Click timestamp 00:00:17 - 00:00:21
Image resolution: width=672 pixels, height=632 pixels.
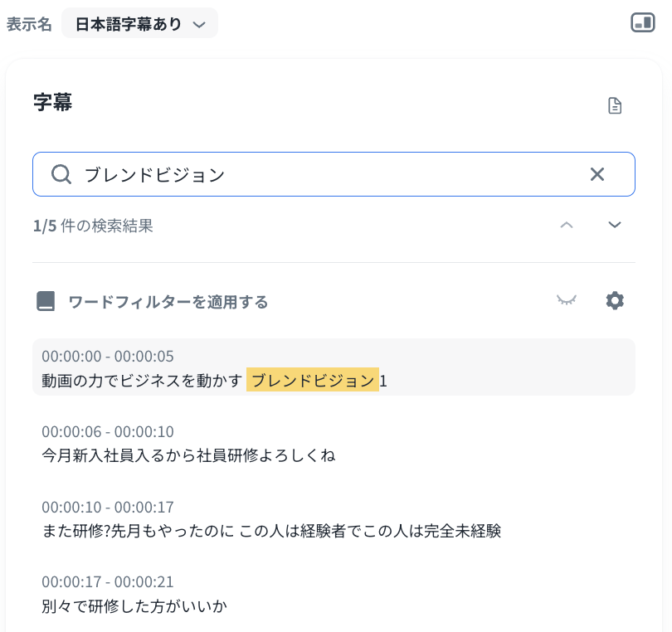(x=108, y=582)
